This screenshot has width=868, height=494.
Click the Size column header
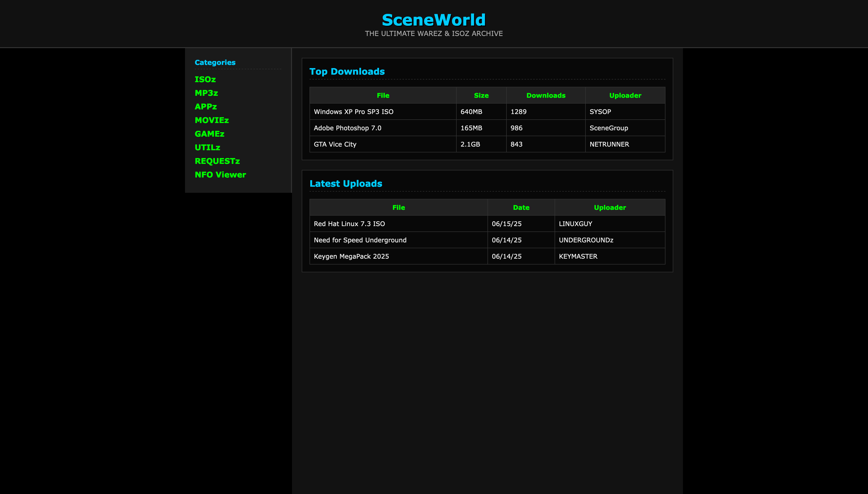[481, 95]
